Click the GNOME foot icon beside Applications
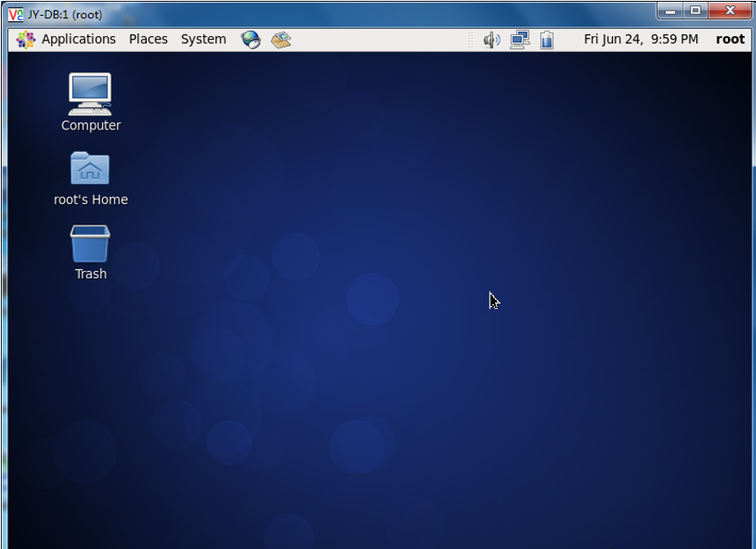This screenshot has width=756, height=549. 25,40
